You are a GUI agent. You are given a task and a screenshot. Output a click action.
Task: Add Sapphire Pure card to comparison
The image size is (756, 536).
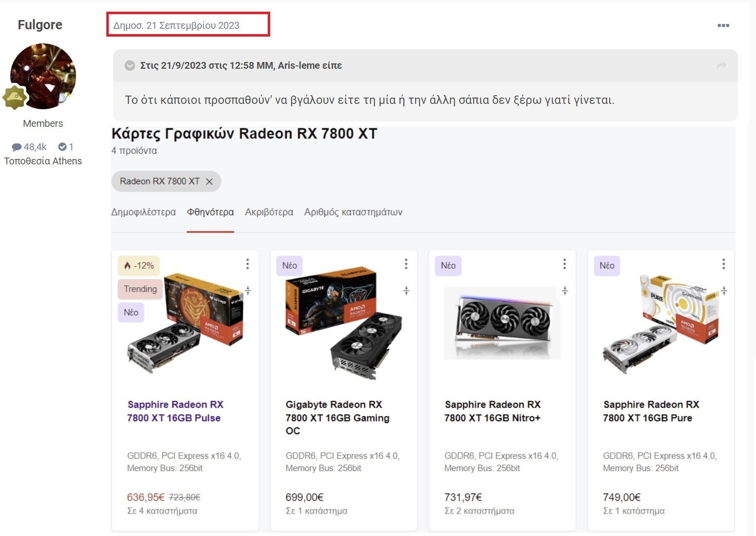point(724,291)
